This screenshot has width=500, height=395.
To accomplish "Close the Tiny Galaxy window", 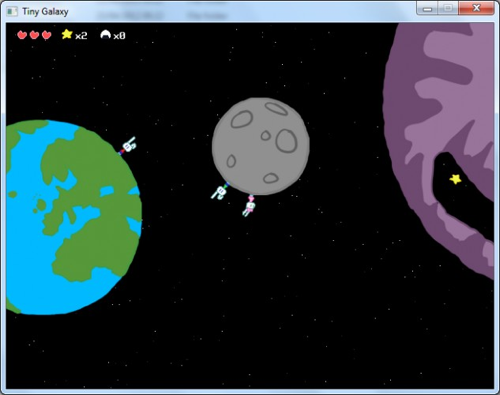I will [476, 8].
